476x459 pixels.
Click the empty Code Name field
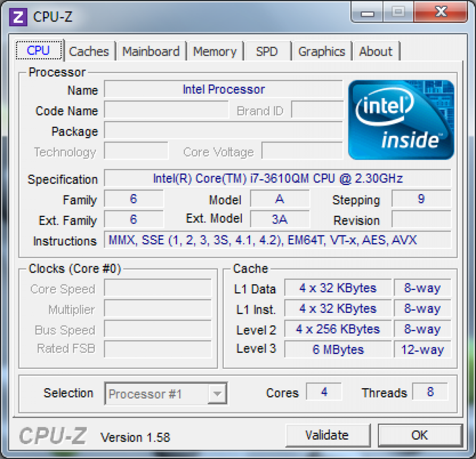coord(166,109)
